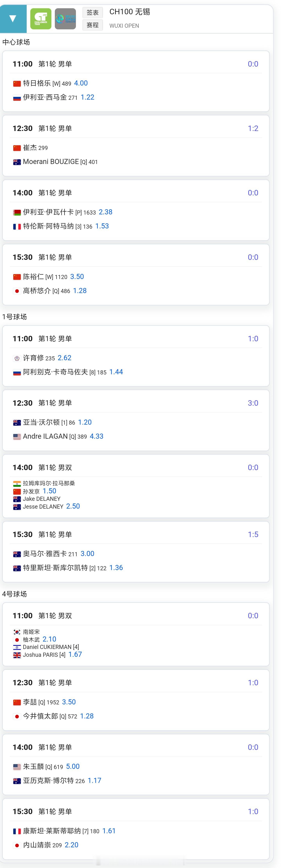Screen dimensions: 281x868
Task: Switch to the 赛程 schedule tab
Action: click(x=93, y=25)
